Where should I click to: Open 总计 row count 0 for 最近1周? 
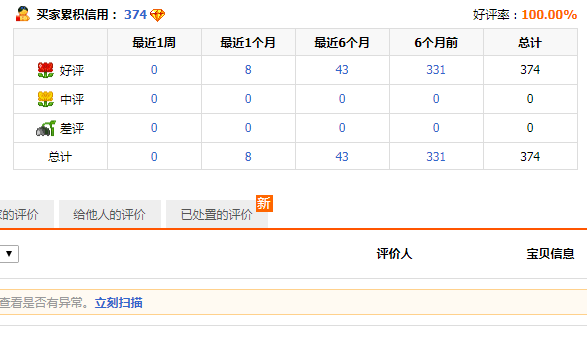coord(154,156)
